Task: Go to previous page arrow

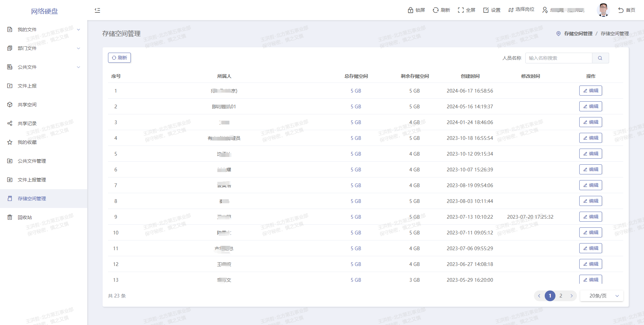Action: (x=539, y=296)
